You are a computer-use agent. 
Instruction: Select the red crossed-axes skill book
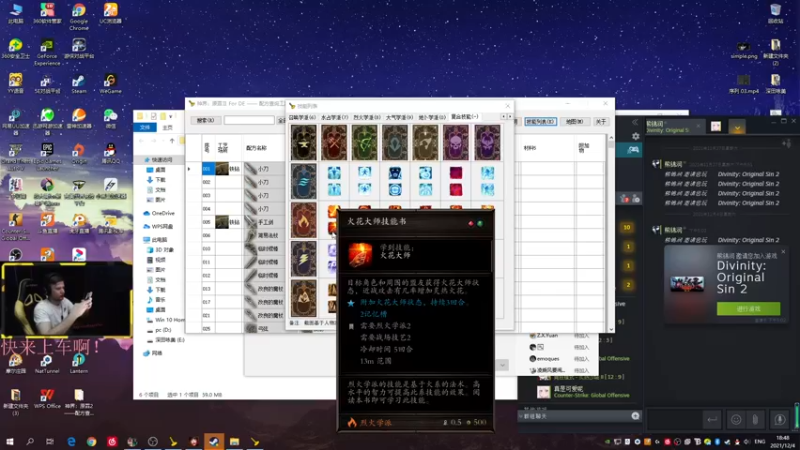334,142
